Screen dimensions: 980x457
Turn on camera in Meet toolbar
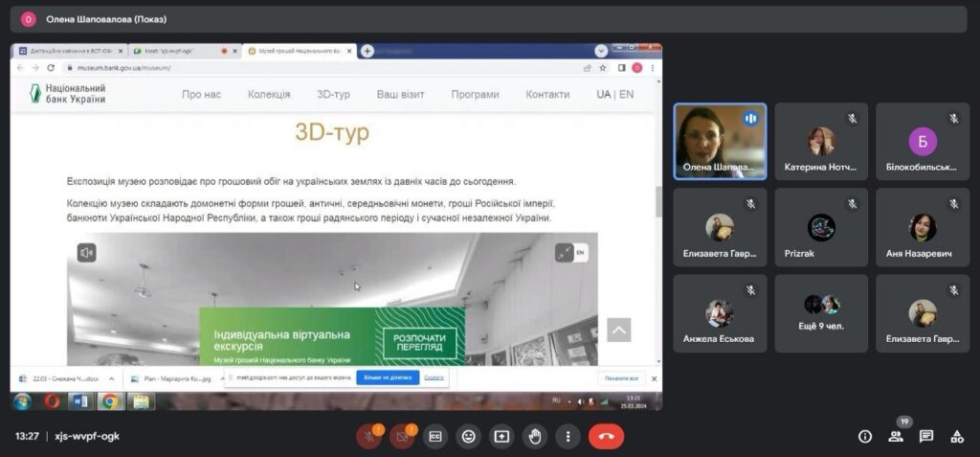[x=402, y=437]
